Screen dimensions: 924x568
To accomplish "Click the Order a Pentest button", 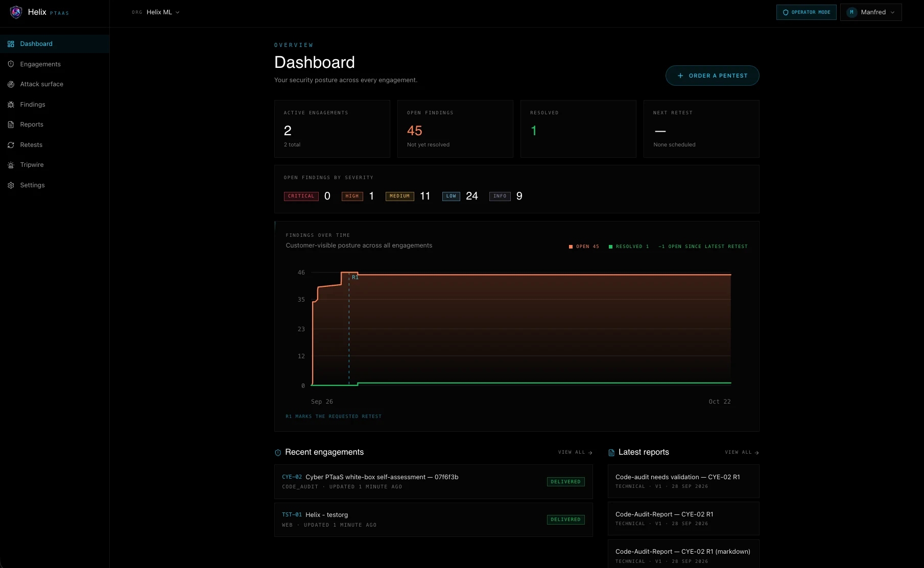I will coord(712,76).
